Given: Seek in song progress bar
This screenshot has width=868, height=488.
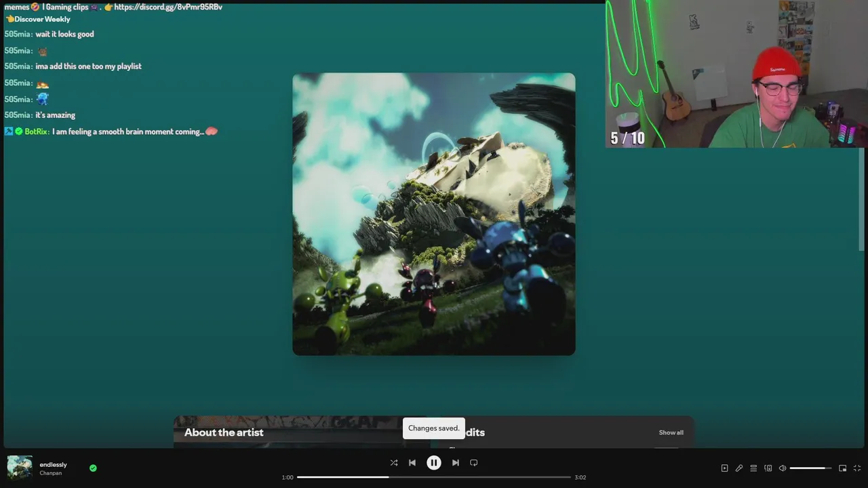Looking at the screenshot, I should 434,477.
